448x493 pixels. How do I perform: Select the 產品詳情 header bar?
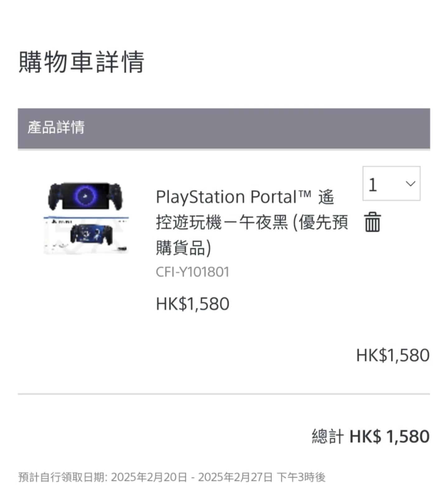coord(224,128)
